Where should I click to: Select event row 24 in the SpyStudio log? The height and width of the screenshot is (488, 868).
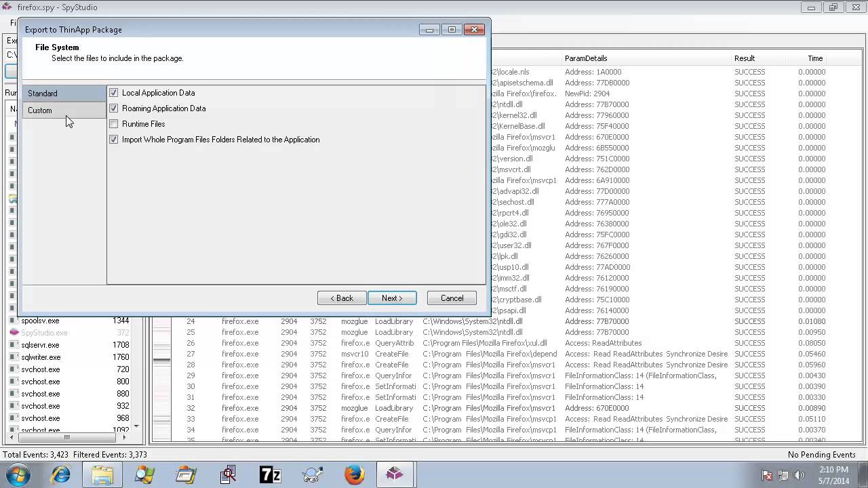507,321
